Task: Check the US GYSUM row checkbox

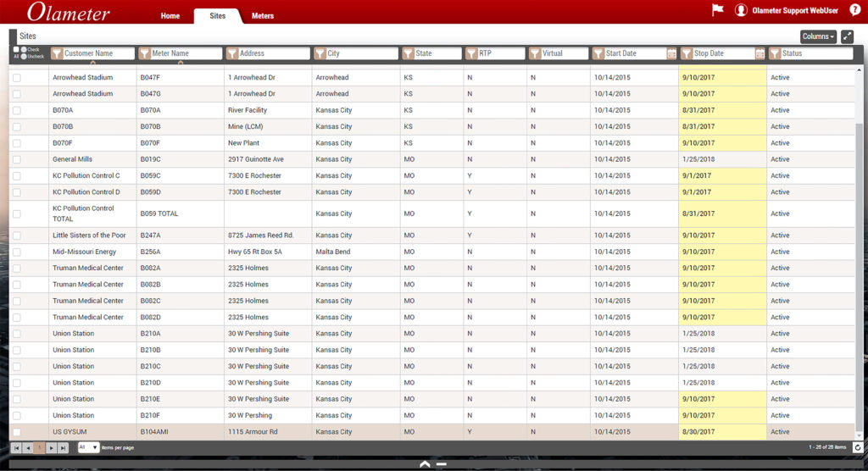Action: [x=17, y=432]
